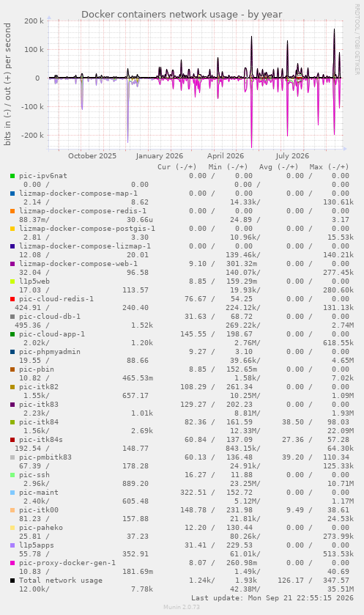Click the lizmap-docker-compose-redis-1 legend label

(x=83, y=211)
